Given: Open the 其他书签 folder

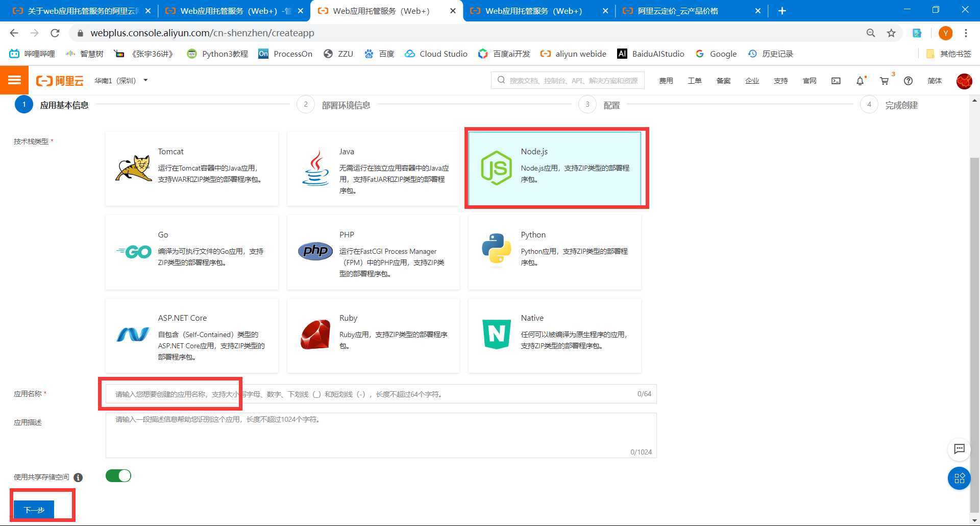Looking at the screenshot, I should 948,54.
